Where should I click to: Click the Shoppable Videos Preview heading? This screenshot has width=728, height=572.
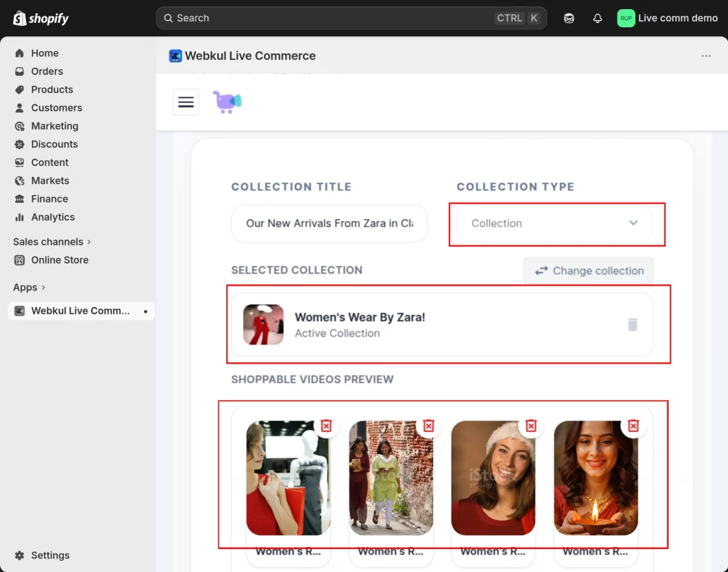pyautogui.click(x=312, y=379)
